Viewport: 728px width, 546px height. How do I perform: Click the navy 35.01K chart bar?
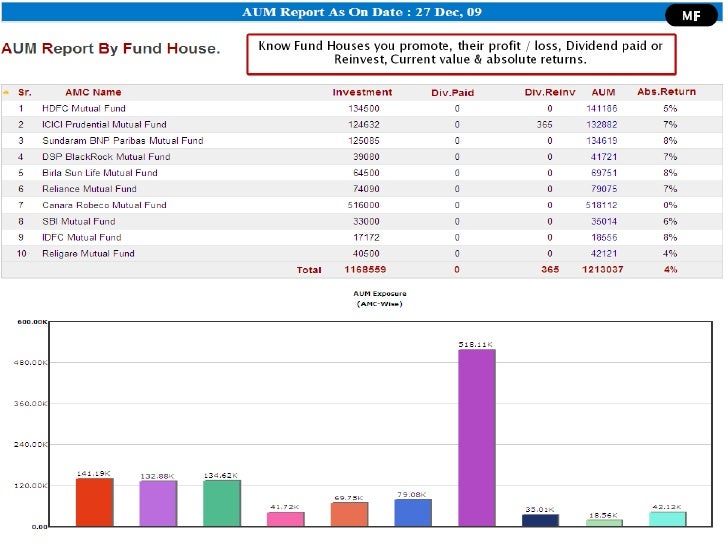pyautogui.click(x=540, y=520)
